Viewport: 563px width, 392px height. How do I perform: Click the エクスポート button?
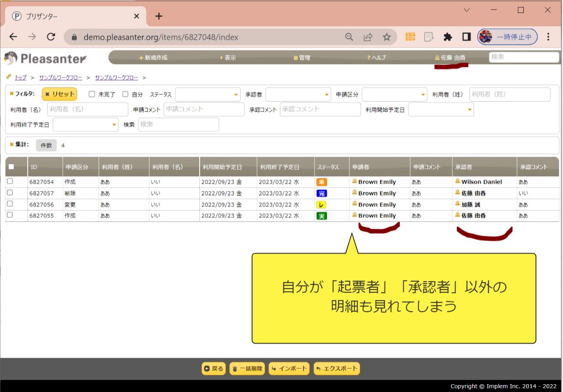tap(337, 368)
